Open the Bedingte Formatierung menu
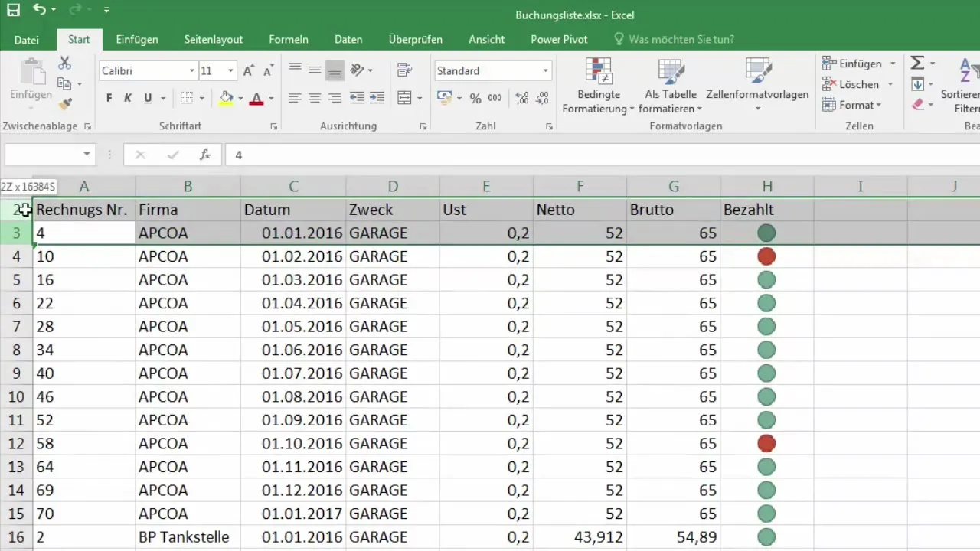The width and height of the screenshot is (980, 551). click(x=598, y=86)
